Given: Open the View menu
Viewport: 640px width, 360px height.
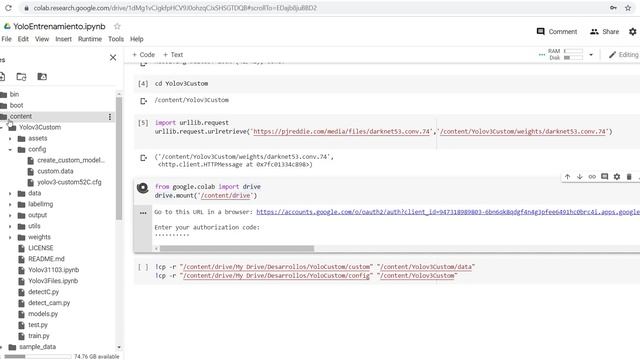Looking at the screenshot, I should 42,39.
